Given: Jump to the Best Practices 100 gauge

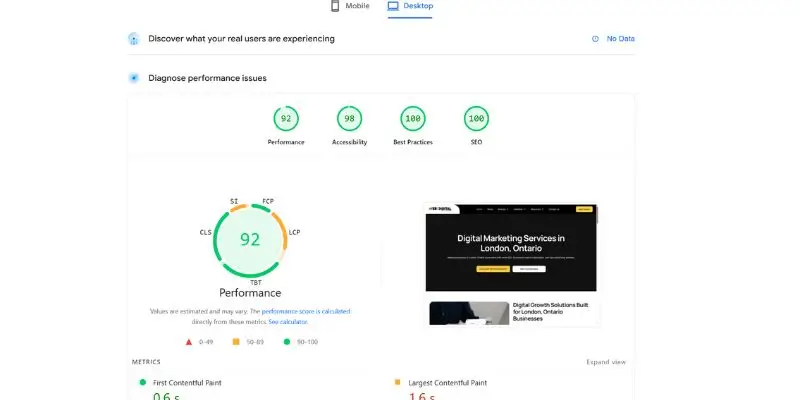Looking at the screenshot, I should pyautogui.click(x=413, y=119).
